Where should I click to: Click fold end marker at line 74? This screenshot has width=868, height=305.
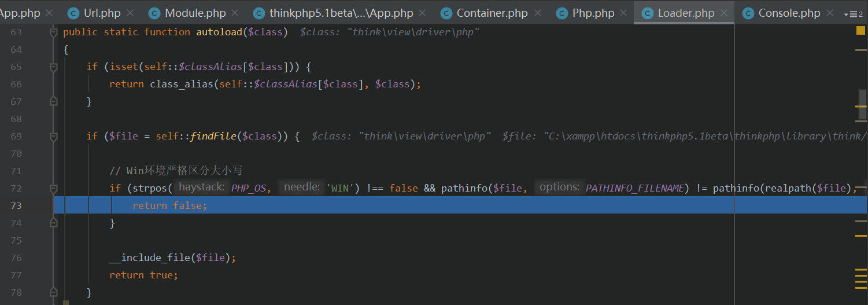[x=54, y=223]
